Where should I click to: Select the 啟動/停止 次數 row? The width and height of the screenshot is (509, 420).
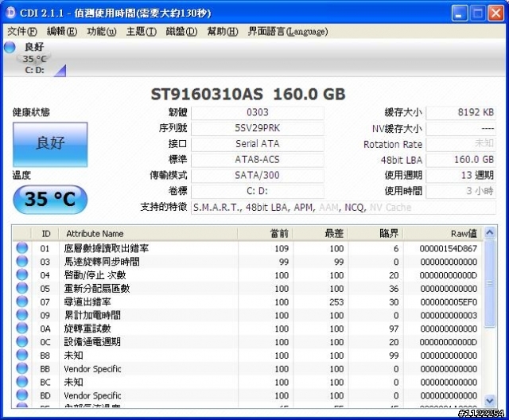[247, 275]
